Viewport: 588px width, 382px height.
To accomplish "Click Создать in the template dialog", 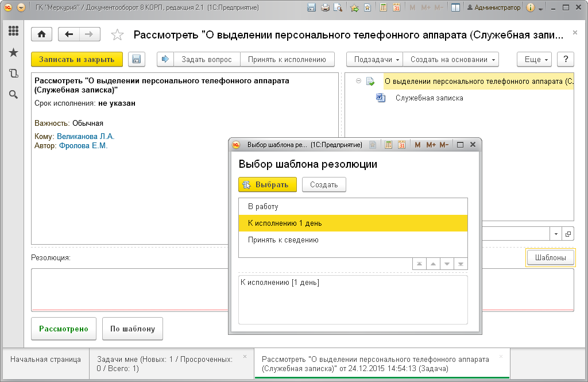I will (x=324, y=184).
